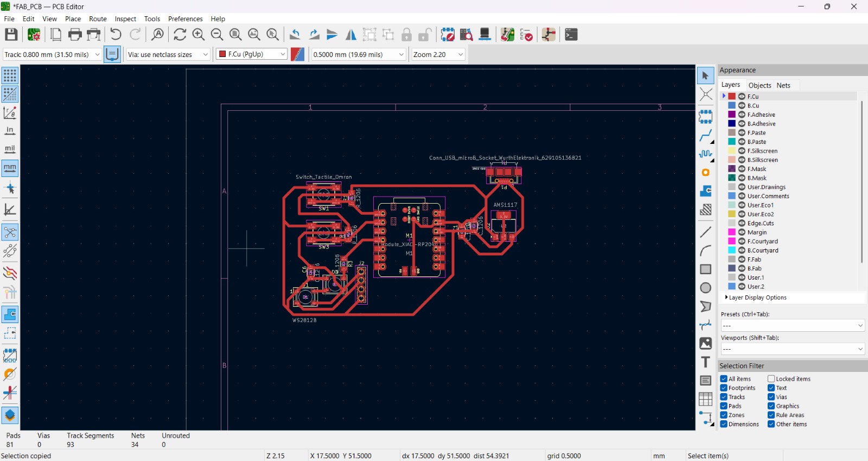Switch to the Nets tab
Screen dimensions: 868x461
tap(783, 85)
